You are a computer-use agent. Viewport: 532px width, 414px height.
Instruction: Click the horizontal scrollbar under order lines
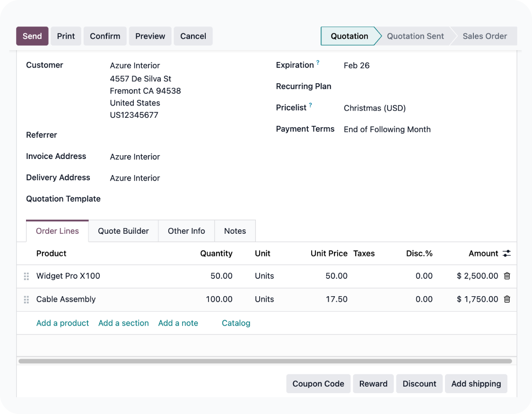click(x=265, y=361)
